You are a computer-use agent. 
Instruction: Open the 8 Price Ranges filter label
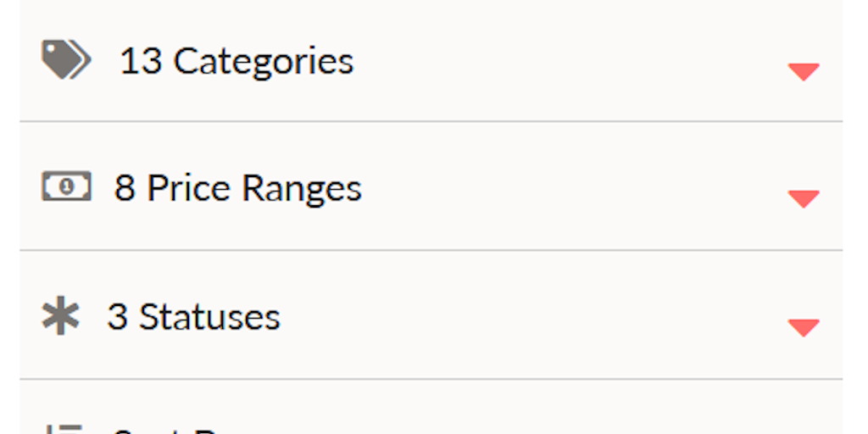click(x=238, y=188)
